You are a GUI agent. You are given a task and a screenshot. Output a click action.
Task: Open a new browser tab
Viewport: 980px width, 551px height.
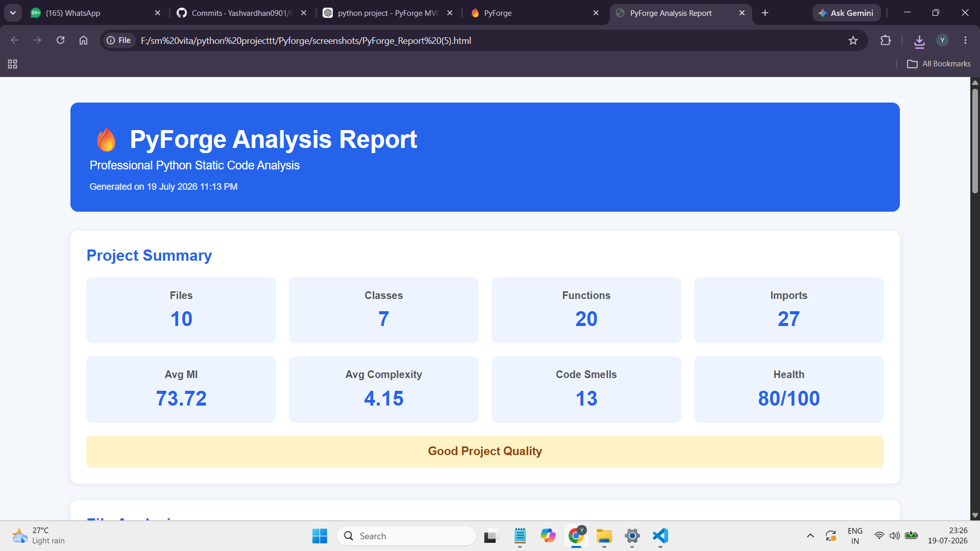click(765, 13)
